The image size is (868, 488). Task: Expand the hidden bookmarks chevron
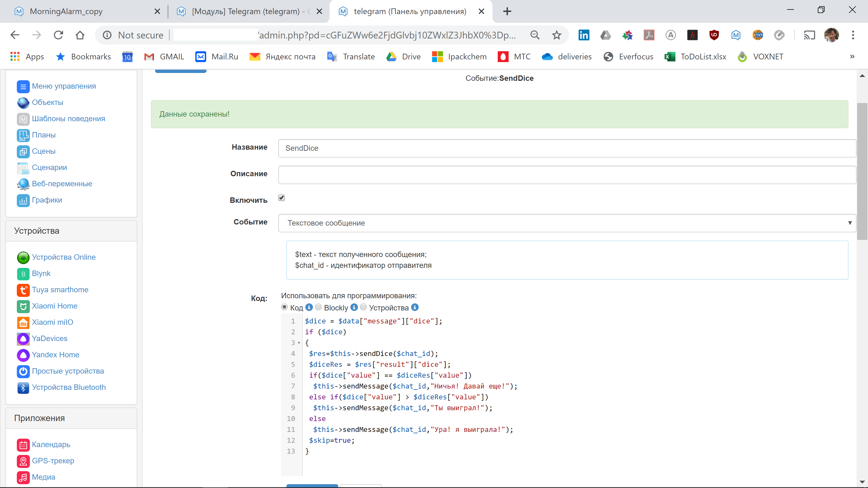pos(852,57)
